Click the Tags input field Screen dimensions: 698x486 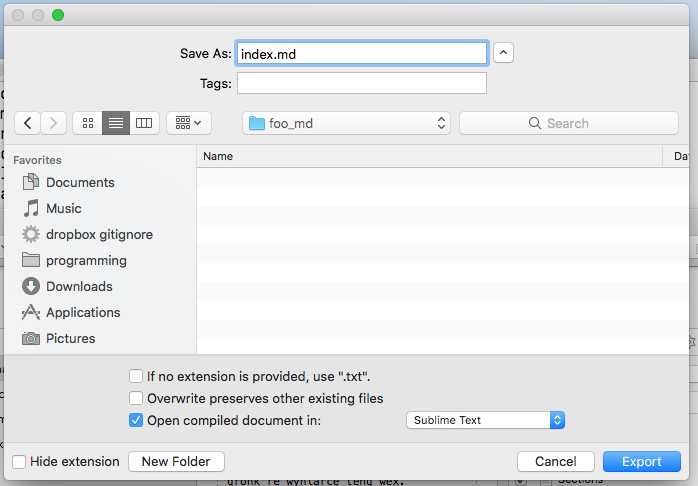(x=362, y=83)
